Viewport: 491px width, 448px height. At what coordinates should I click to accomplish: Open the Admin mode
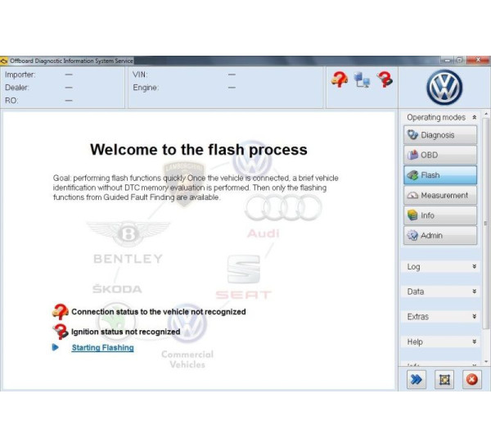pyautogui.click(x=439, y=236)
